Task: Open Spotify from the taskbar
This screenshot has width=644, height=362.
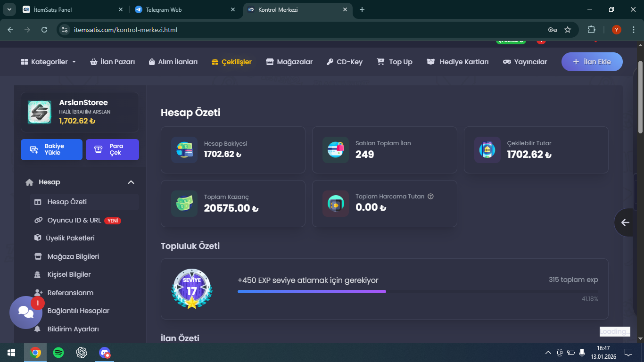Action: tap(58, 353)
